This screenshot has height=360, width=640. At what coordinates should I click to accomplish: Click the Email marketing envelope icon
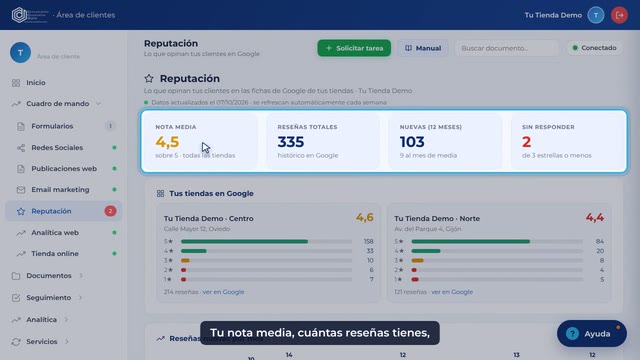[x=21, y=190]
